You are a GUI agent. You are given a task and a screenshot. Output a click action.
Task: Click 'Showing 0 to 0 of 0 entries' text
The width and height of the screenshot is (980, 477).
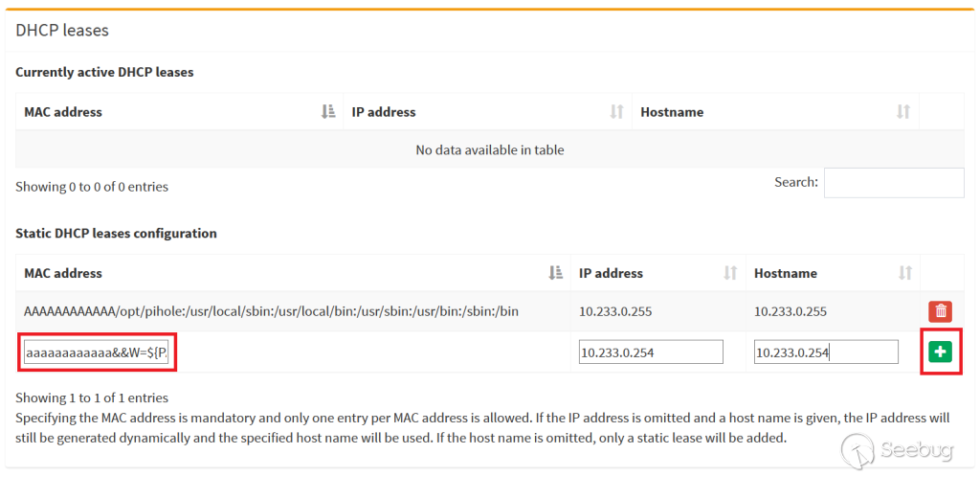(92, 187)
